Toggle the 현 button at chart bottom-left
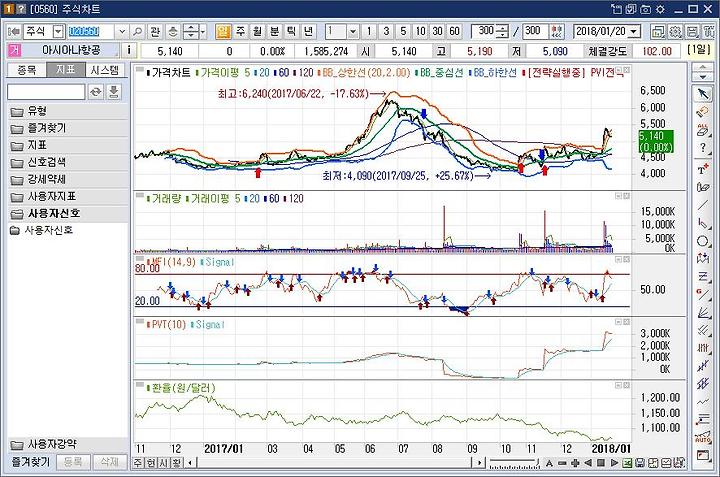This screenshot has width=720, height=477. point(151,462)
